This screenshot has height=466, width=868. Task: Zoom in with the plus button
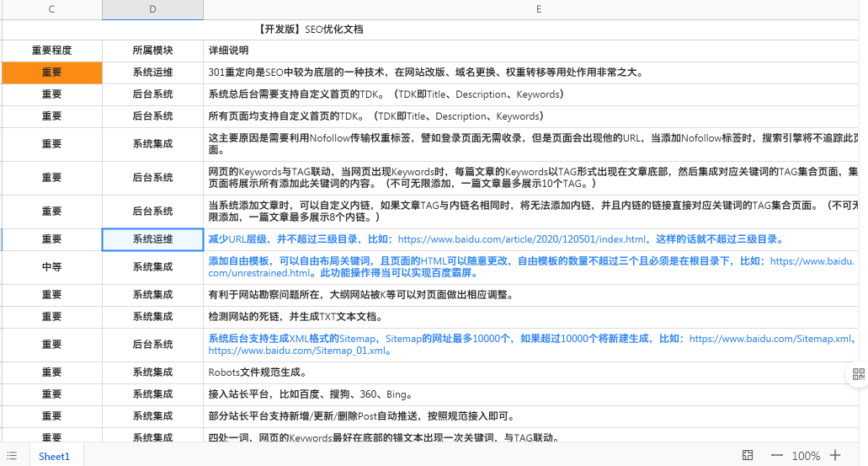[835, 456]
